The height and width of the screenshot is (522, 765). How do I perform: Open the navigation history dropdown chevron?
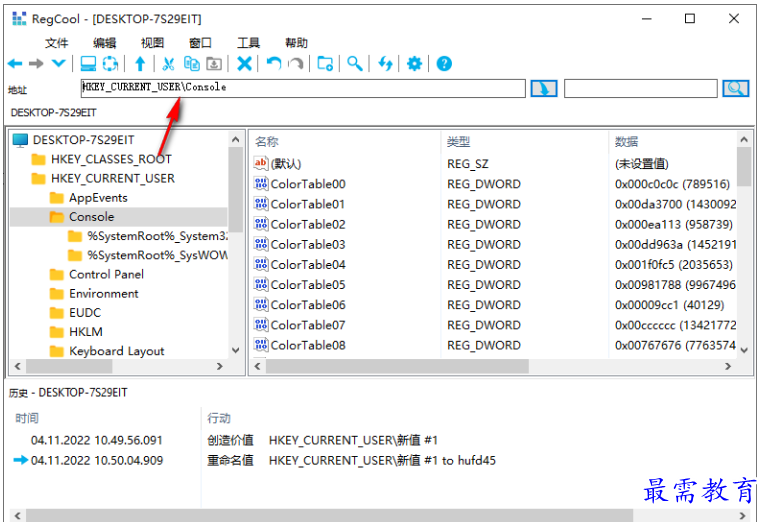[x=59, y=63]
